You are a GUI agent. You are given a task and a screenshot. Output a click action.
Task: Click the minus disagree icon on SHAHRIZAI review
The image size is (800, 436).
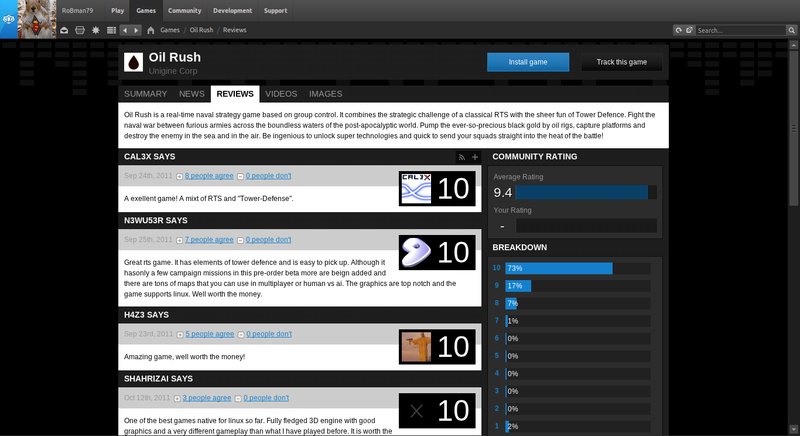point(238,398)
